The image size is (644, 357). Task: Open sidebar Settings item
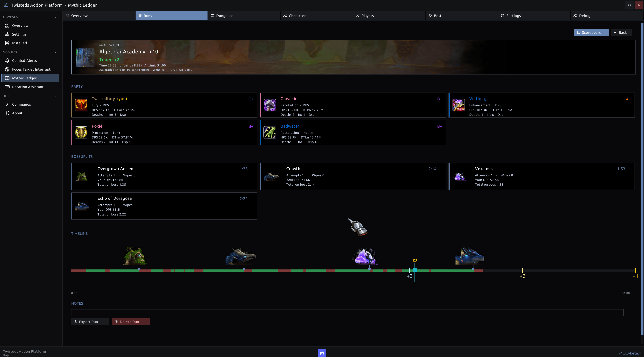tap(30, 34)
